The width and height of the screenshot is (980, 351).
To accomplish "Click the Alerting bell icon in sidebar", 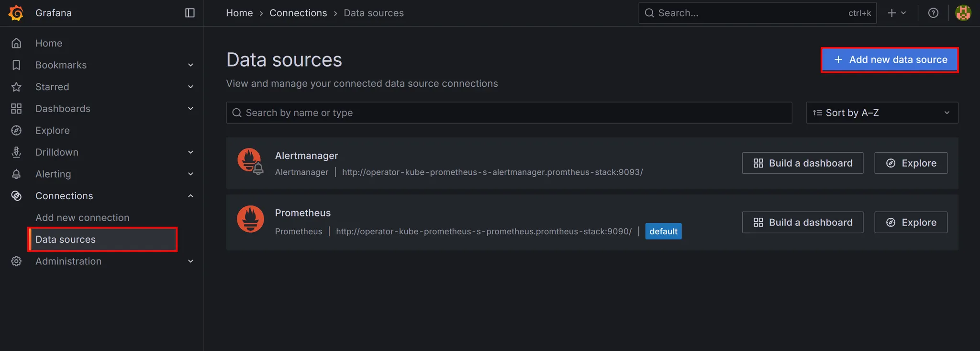I will (x=16, y=174).
